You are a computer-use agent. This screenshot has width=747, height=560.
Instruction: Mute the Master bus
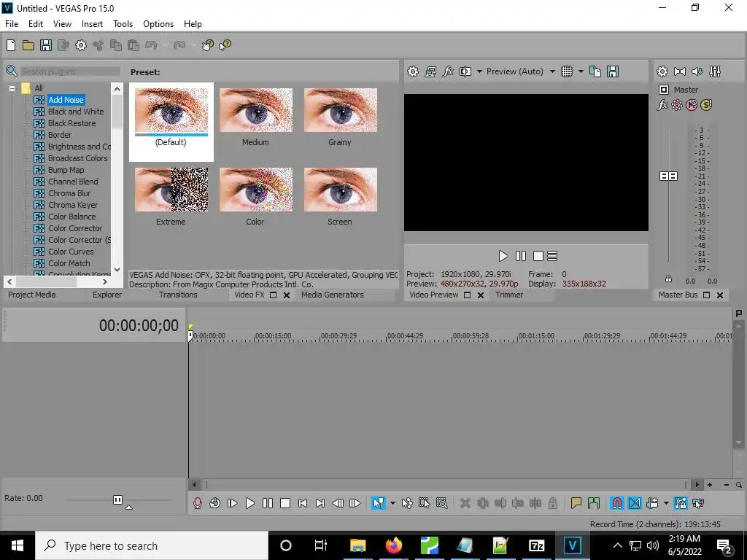click(692, 105)
